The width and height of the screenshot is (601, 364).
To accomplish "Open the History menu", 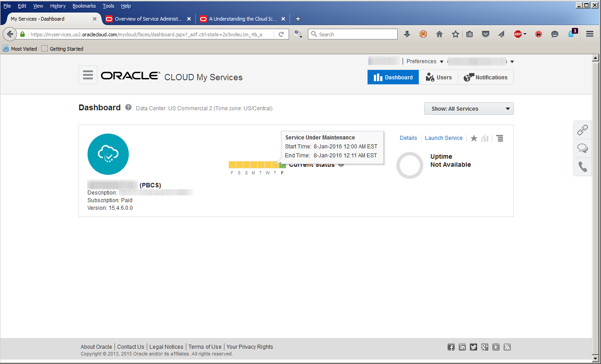I will 58,6.
